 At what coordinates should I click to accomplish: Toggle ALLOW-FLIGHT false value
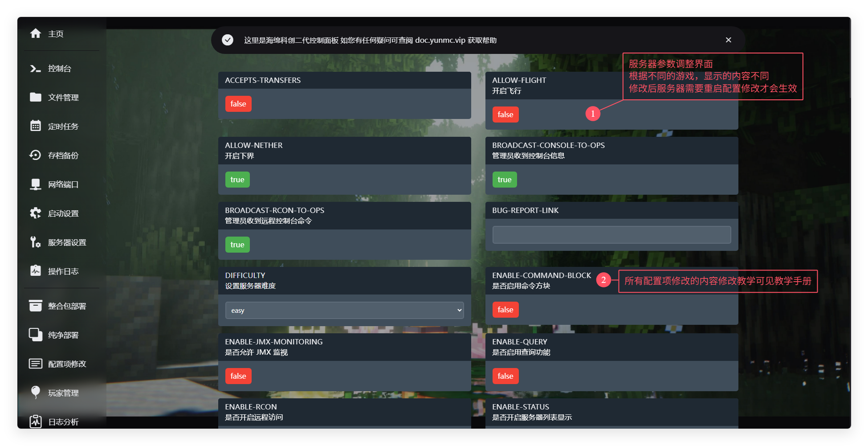(x=505, y=115)
